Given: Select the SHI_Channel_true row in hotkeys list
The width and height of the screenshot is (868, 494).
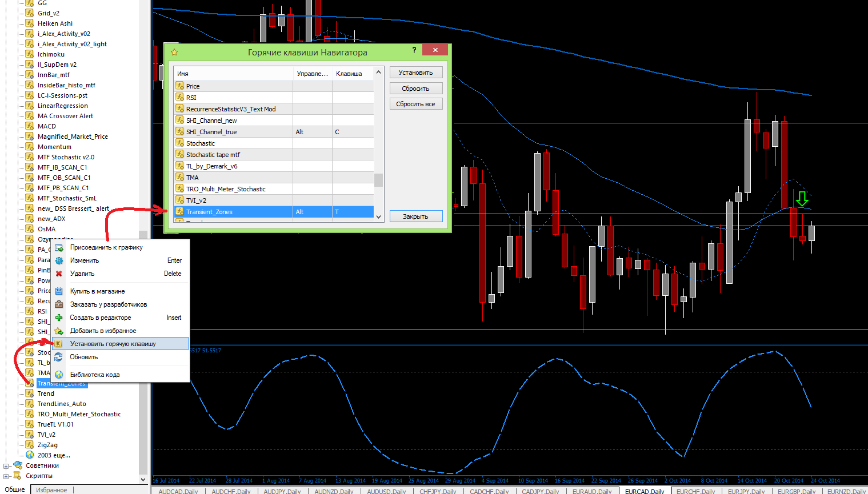Looking at the screenshot, I should [x=274, y=132].
